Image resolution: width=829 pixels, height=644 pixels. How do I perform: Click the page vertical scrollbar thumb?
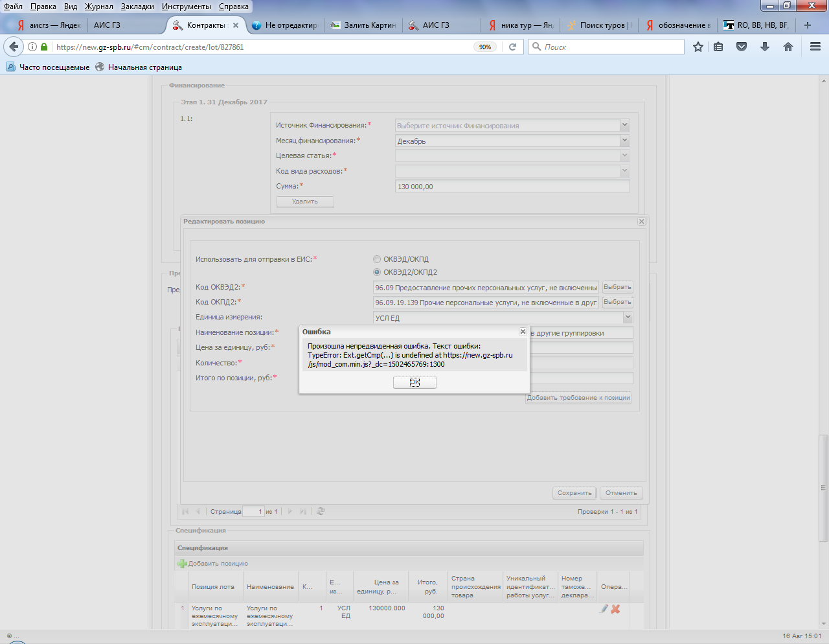coord(823,486)
